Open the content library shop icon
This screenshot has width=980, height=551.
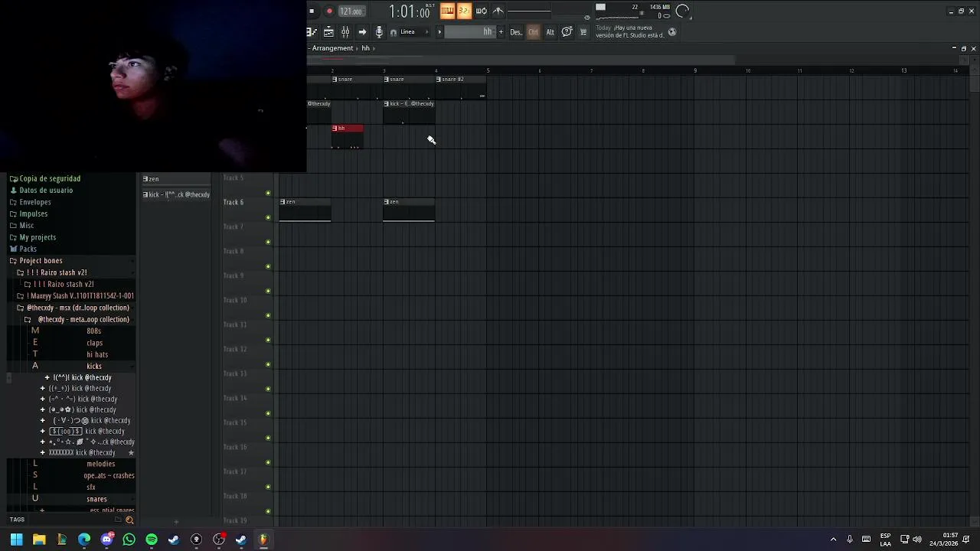click(583, 31)
